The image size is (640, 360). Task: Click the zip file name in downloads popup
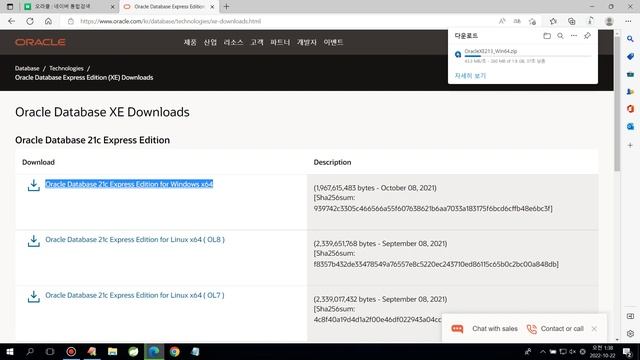tap(491, 51)
